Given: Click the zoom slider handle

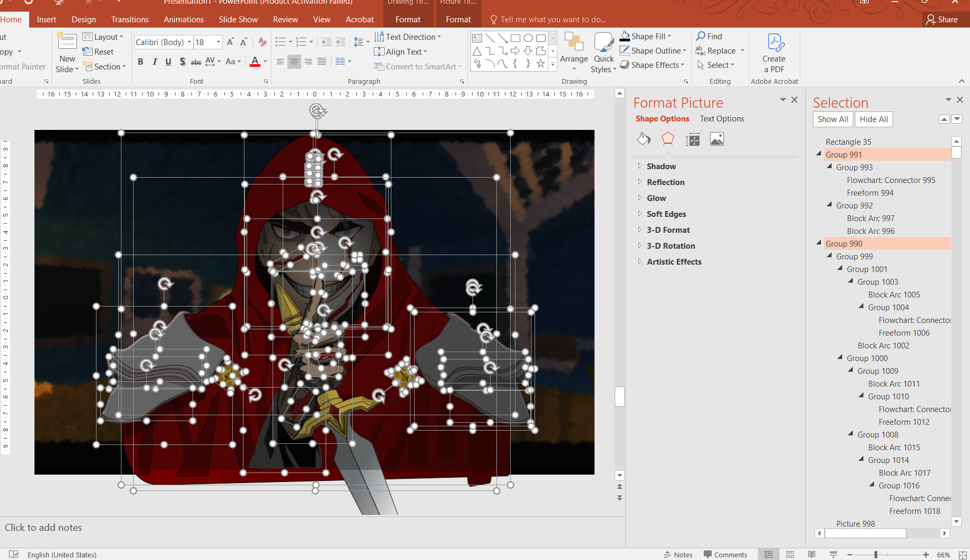Looking at the screenshot, I should click(x=876, y=555).
